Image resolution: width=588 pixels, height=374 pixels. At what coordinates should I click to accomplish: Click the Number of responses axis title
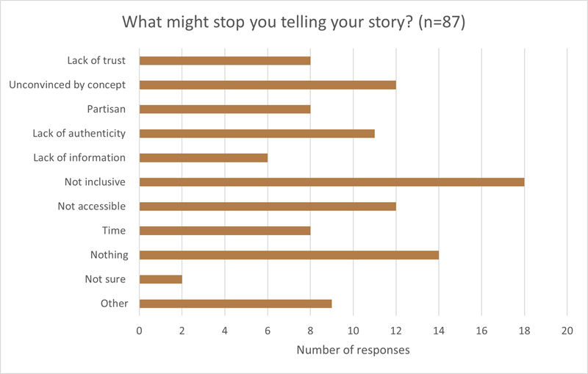pos(353,350)
